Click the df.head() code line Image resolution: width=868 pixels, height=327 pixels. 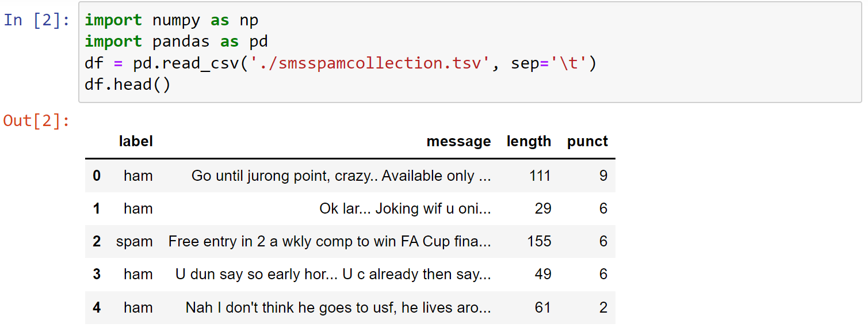click(128, 84)
